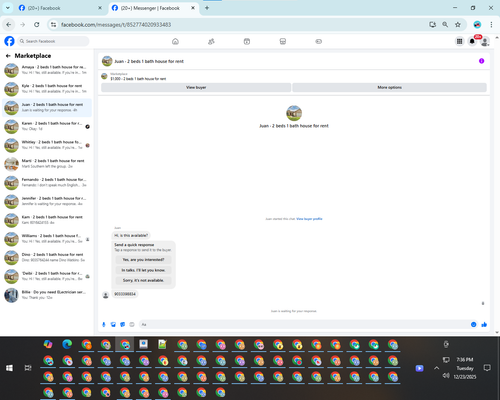Open the Facebook menu grid icon
Image resolution: width=500 pixels, height=400 pixels.
[x=459, y=41]
